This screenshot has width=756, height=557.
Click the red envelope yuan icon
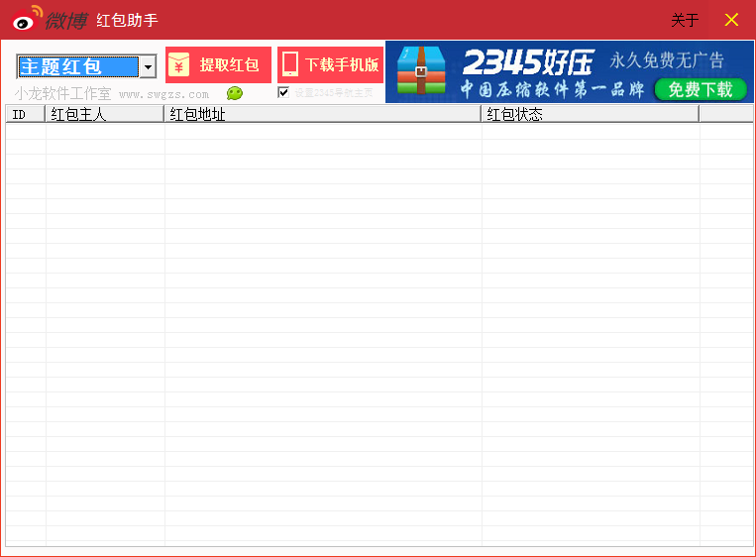coord(178,65)
